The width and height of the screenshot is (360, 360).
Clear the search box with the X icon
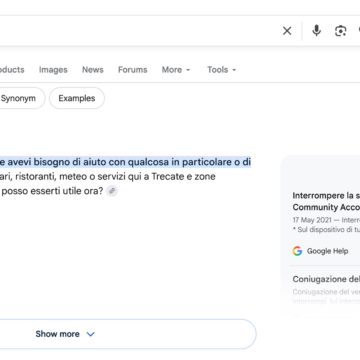click(x=287, y=31)
